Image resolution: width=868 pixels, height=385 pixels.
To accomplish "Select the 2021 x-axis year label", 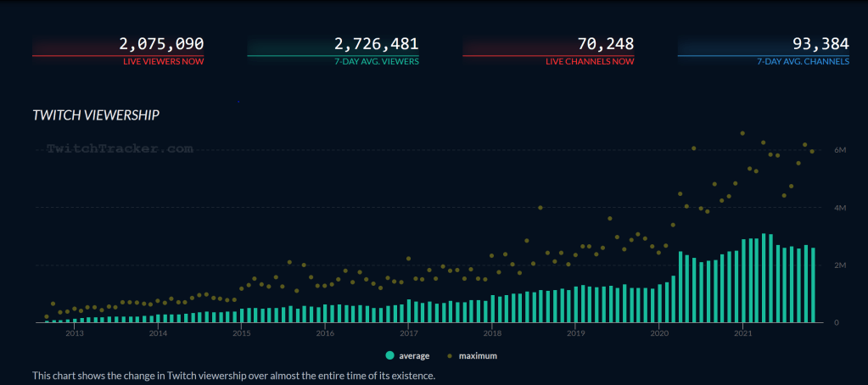I will click(742, 333).
